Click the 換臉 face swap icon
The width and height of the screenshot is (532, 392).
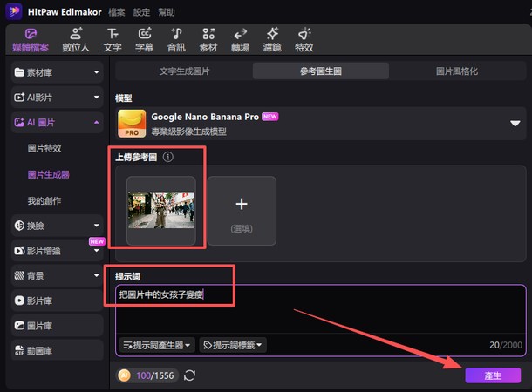coord(19,226)
